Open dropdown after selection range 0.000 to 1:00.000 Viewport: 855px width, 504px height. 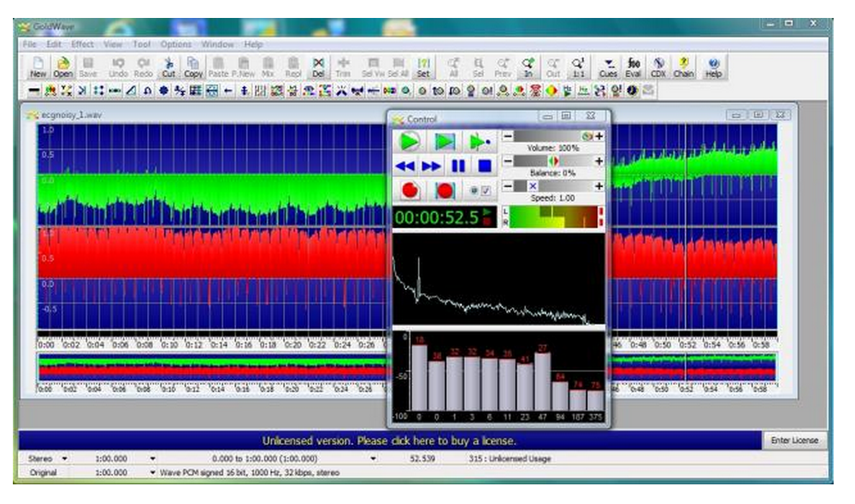(x=373, y=459)
